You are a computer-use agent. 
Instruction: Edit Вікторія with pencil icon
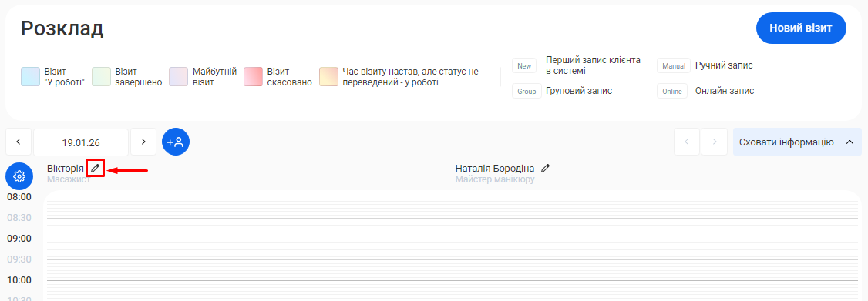96,168
